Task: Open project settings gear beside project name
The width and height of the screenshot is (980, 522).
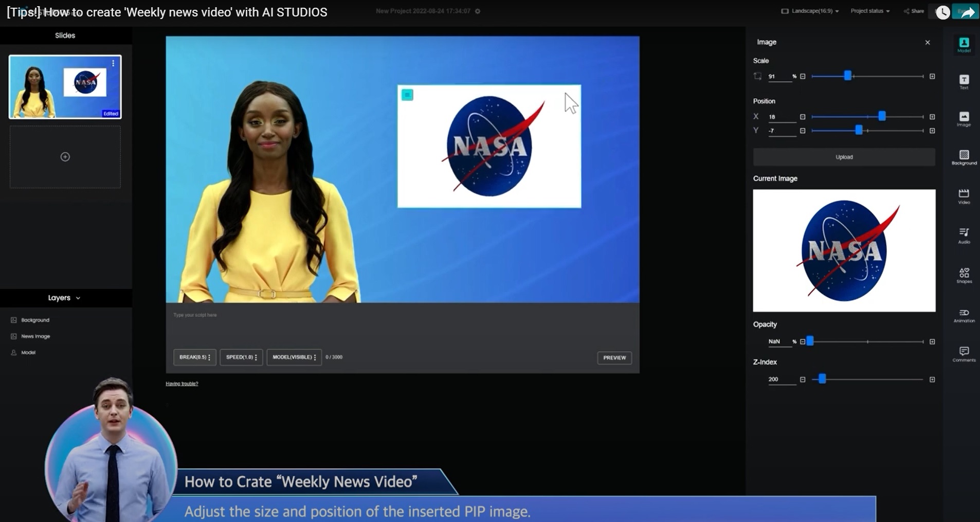Action: [x=478, y=11]
